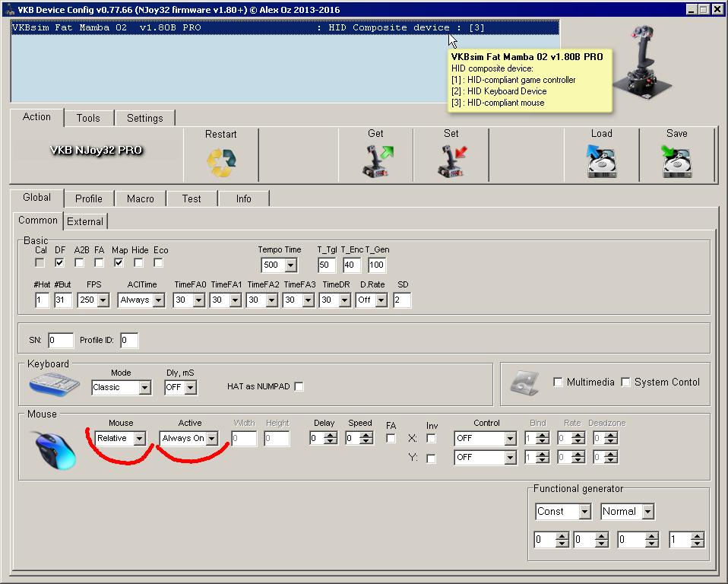Viewport: 728px width, 584px height.
Task: Check HAT as NUMPAD option
Action: (299, 386)
